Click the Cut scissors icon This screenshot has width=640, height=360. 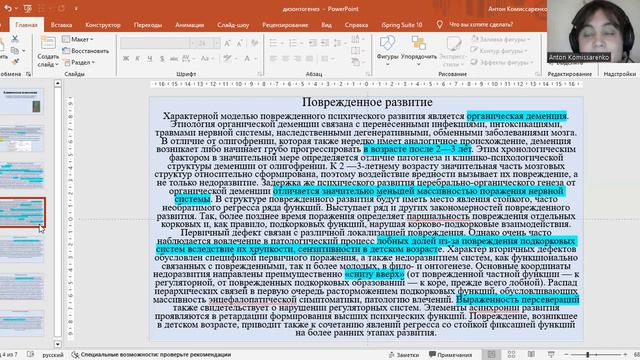click(15, 39)
